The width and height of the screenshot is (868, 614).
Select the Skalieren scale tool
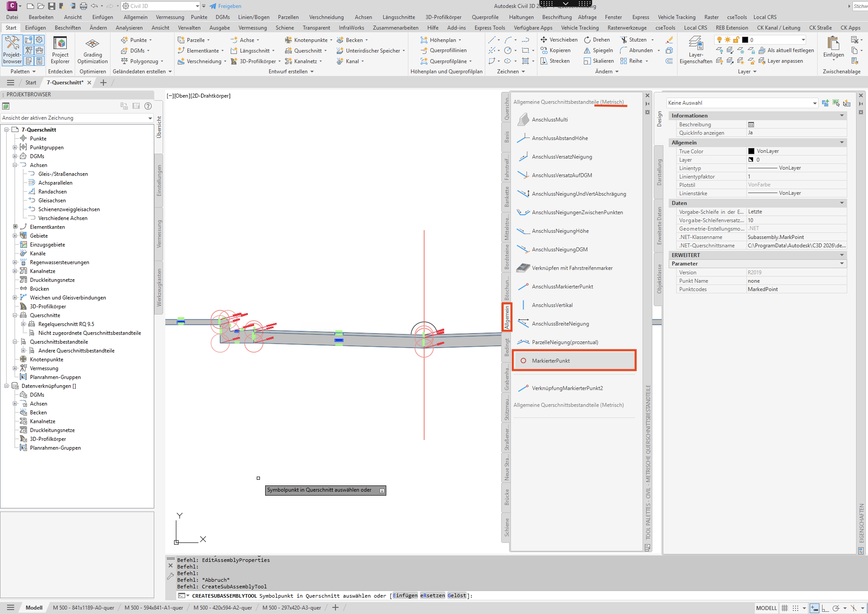(599, 61)
